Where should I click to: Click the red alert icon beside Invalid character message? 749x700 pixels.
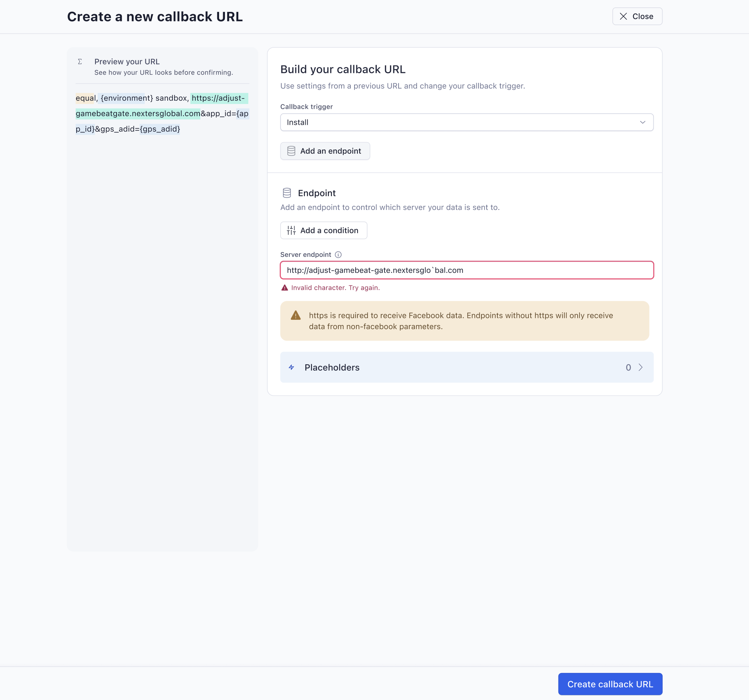(285, 288)
